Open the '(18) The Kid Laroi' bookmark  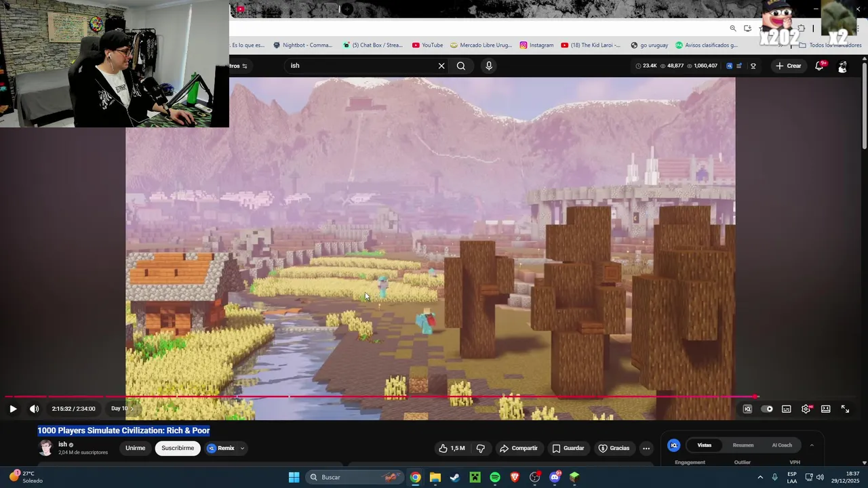pyautogui.click(x=591, y=45)
